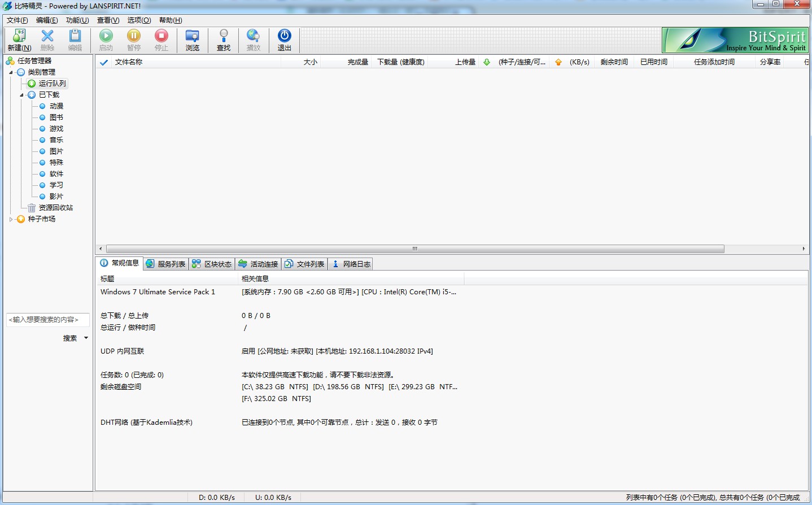Click the 新建 (New) toolbar icon
The height and width of the screenshot is (505, 812).
click(x=19, y=37)
